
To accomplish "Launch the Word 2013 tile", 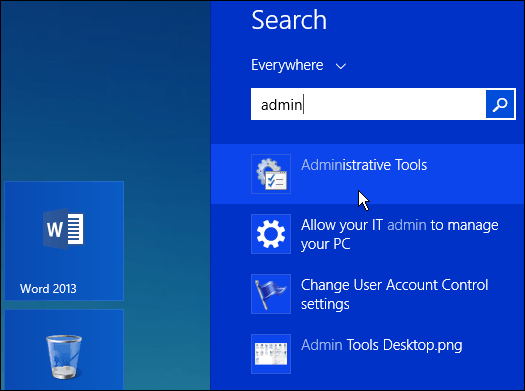I will point(64,241).
